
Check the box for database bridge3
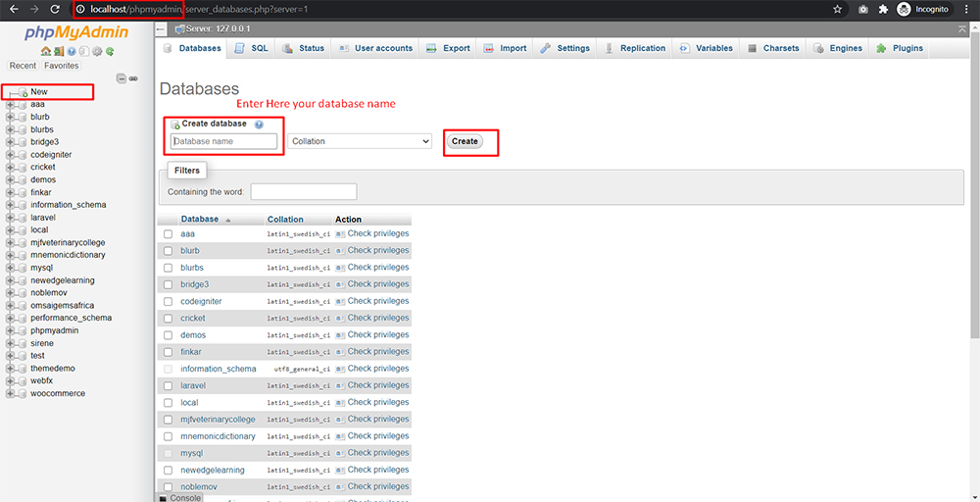[169, 284]
